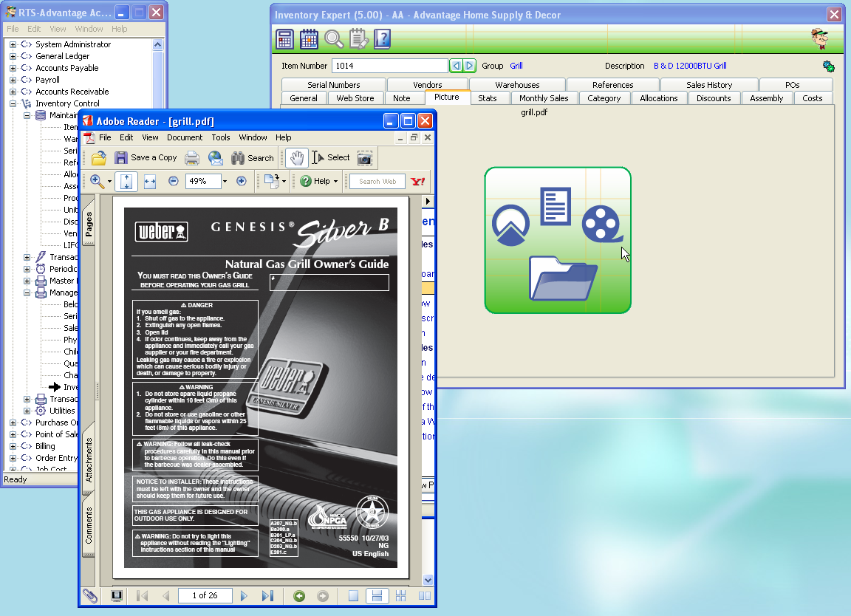
Task: Click the rotate page view icon
Action: click(x=271, y=181)
